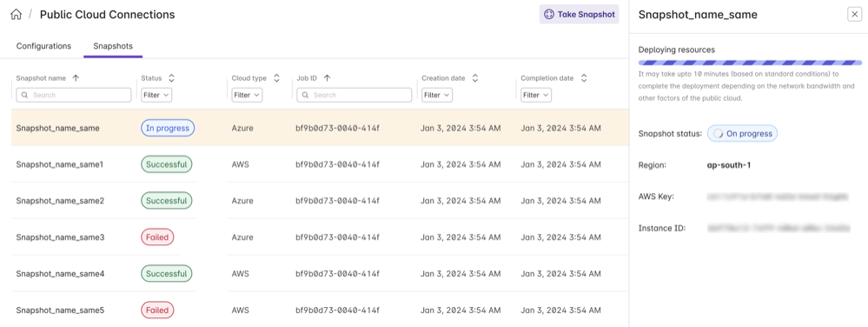Viewport: 868px width, 327px height.
Task: Sort by Completion date column arrows
Action: (584, 78)
